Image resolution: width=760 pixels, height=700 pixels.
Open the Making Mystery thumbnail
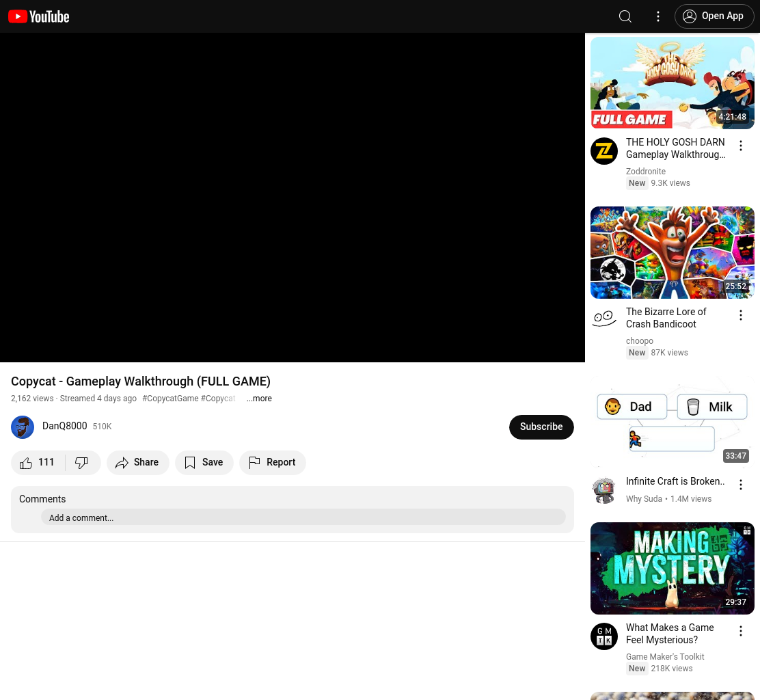click(673, 568)
